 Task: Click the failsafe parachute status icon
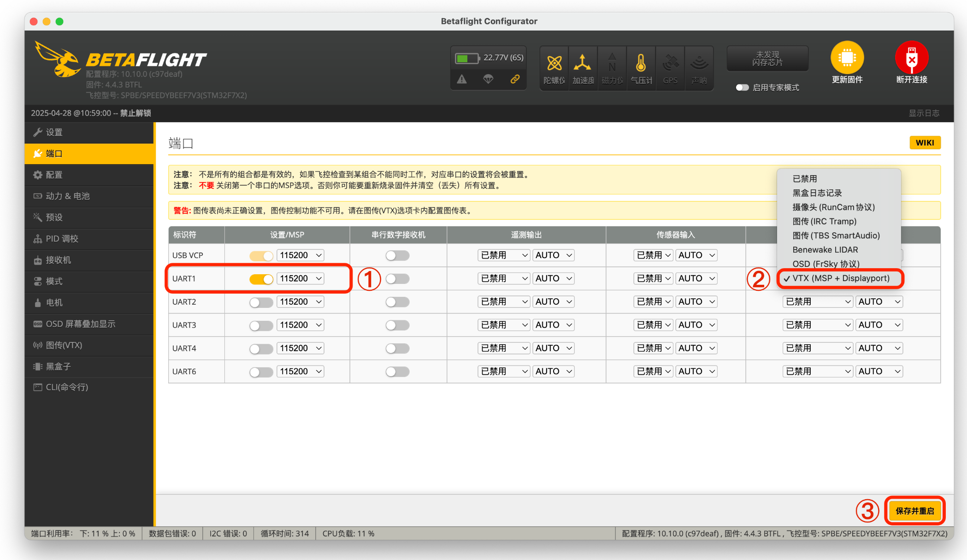[x=488, y=79]
